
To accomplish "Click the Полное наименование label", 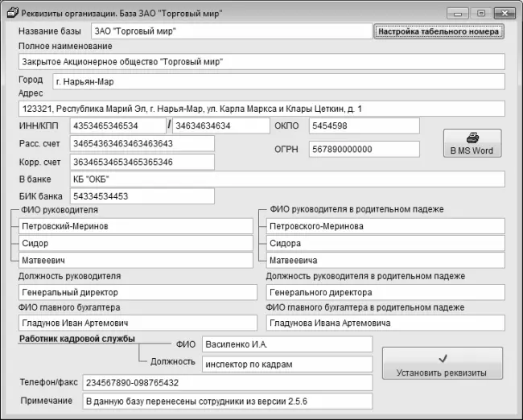I will coord(65,46).
